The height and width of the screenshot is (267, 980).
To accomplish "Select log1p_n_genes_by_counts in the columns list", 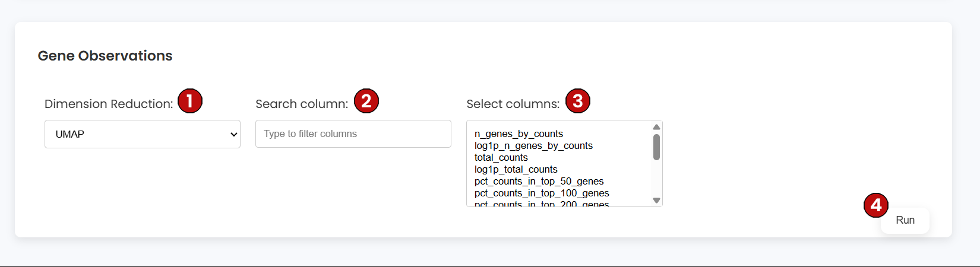I will (x=533, y=146).
